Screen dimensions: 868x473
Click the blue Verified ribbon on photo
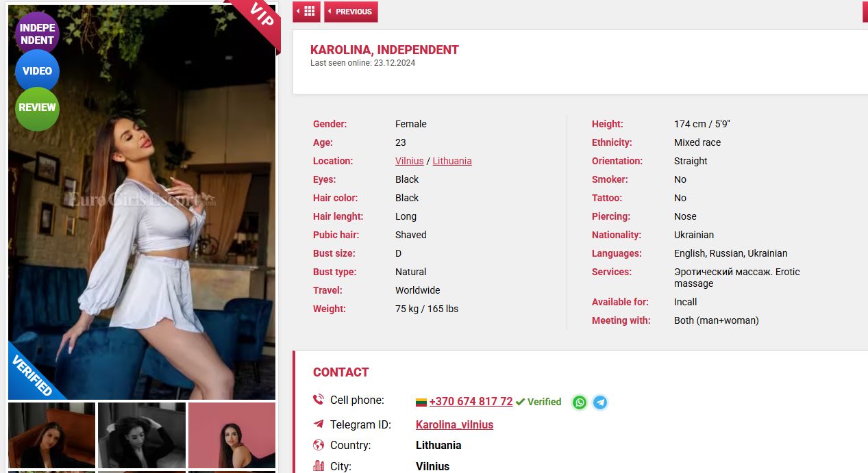pos(32,375)
